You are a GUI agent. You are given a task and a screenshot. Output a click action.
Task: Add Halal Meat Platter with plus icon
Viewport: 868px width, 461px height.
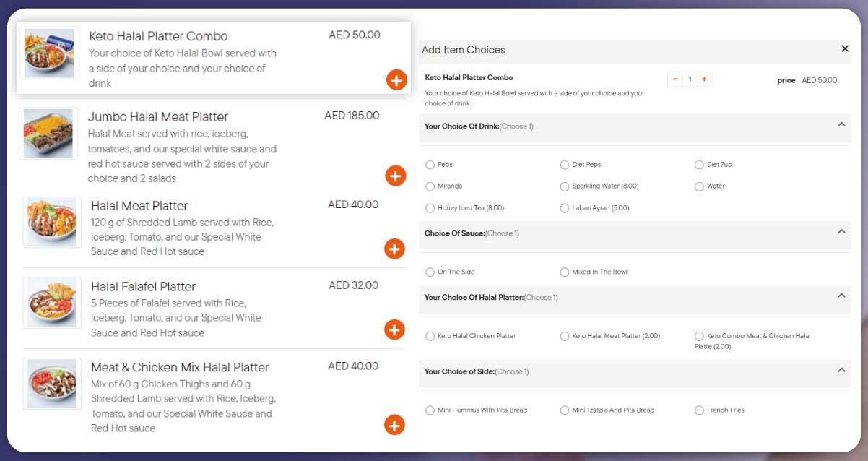coord(394,249)
